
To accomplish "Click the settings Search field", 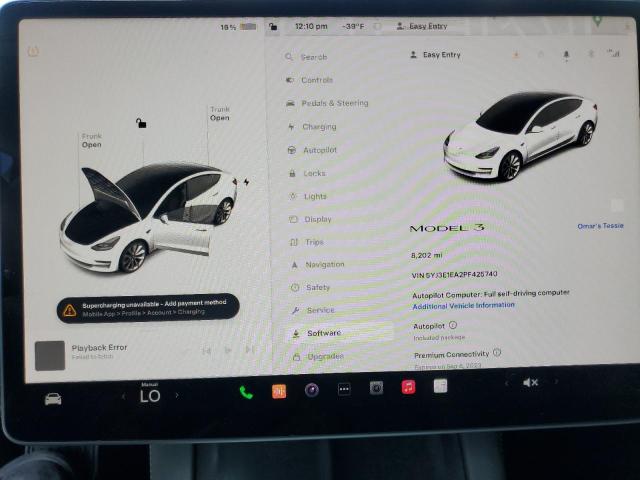I will [x=306, y=57].
